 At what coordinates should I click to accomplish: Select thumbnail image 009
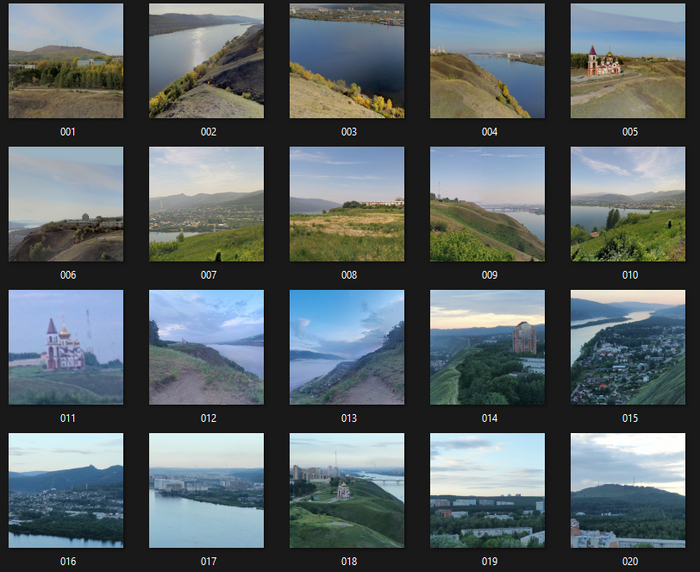tap(488, 204)
